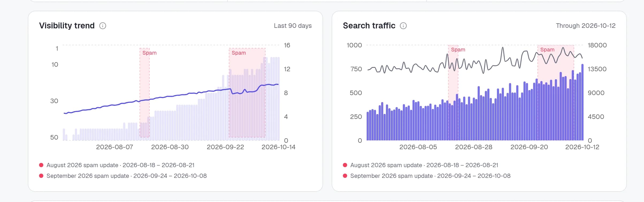Open the Search traffic info icon
The height and width of the screenshot is (202, 644).
[403, 26]
